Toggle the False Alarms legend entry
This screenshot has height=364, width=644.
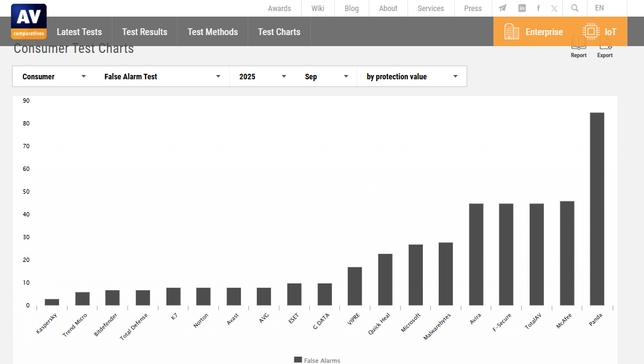point(317,360)
